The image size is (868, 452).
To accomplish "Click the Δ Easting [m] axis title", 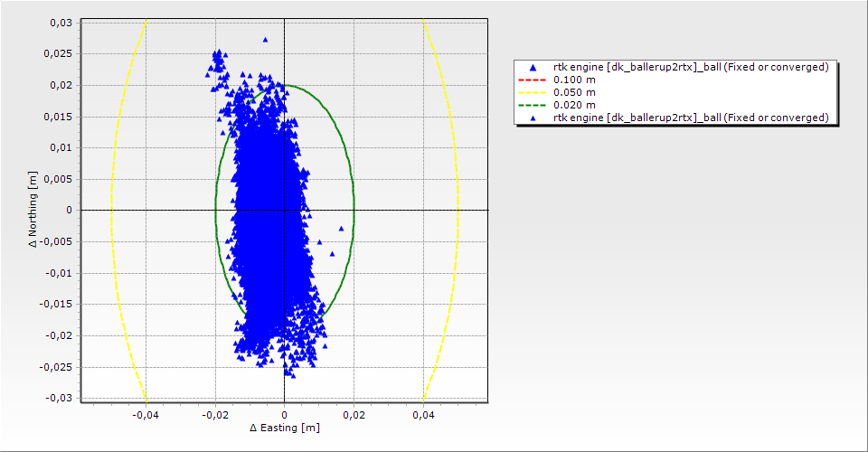I will (285, 428).
